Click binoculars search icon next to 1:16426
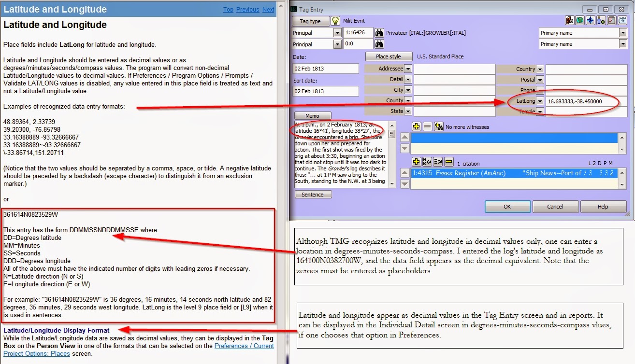635x364 pixels. (x=379, y=33)
